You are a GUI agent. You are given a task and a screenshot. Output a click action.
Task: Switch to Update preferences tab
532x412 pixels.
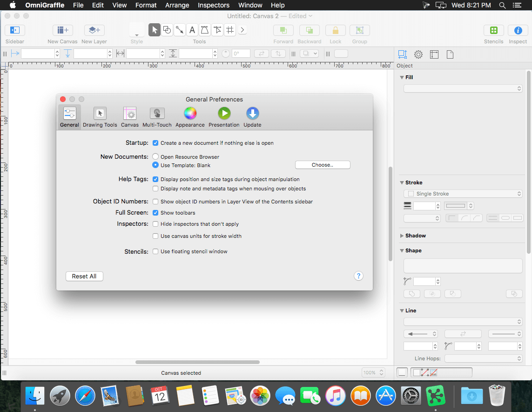coord(252,117)
